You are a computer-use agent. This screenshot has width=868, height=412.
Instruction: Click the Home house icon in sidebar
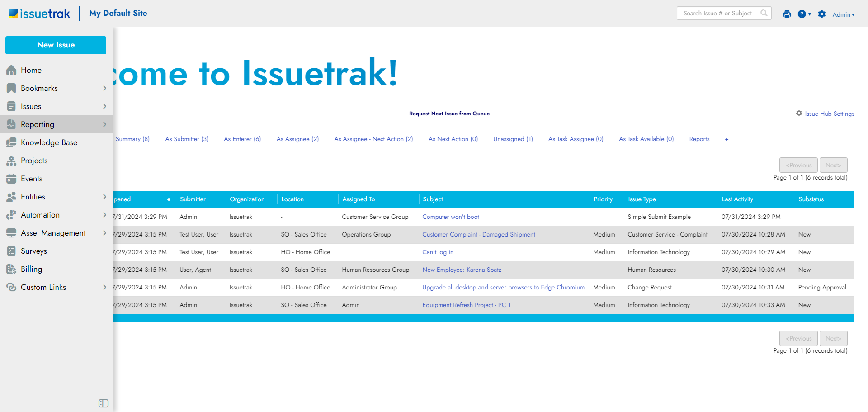coord(11,70)
